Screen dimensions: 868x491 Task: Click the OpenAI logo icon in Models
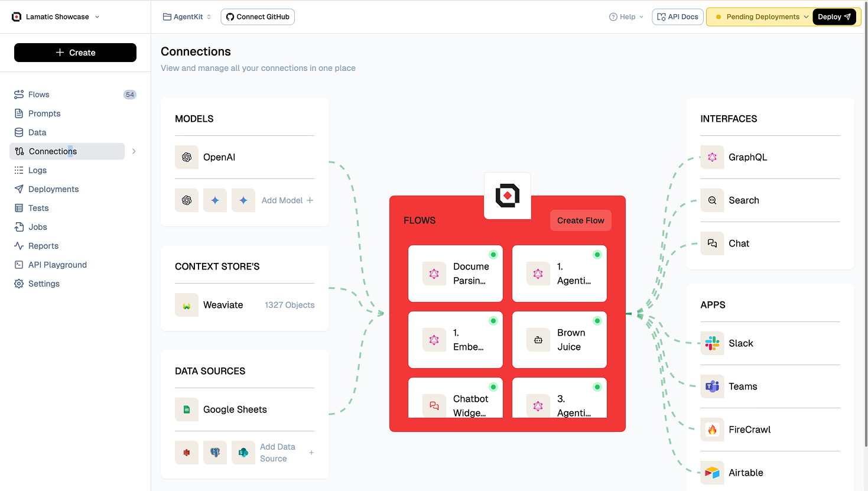(187, 157)
